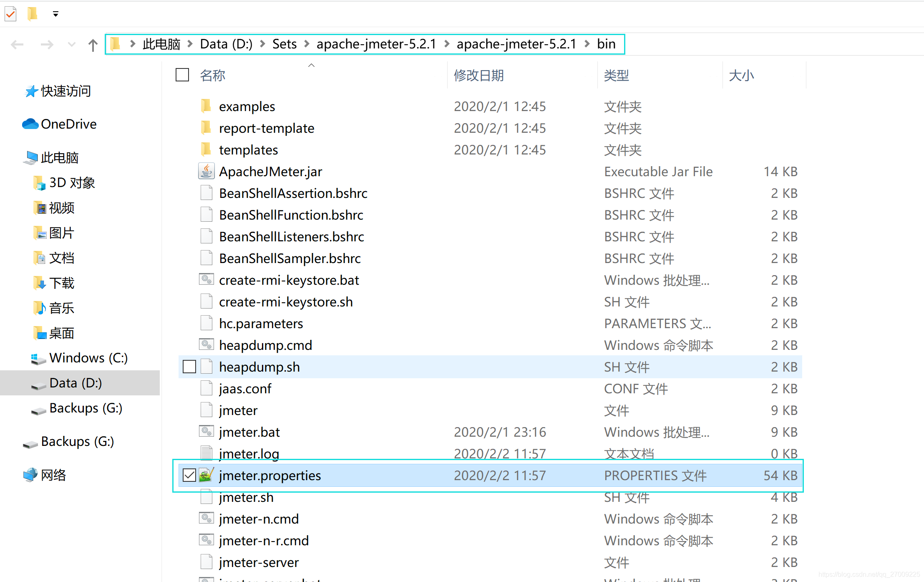Image resolution: width=924 pixels, height=582 pixels.
Task: Select the jmeter file without extension
Action: [490, 410]
